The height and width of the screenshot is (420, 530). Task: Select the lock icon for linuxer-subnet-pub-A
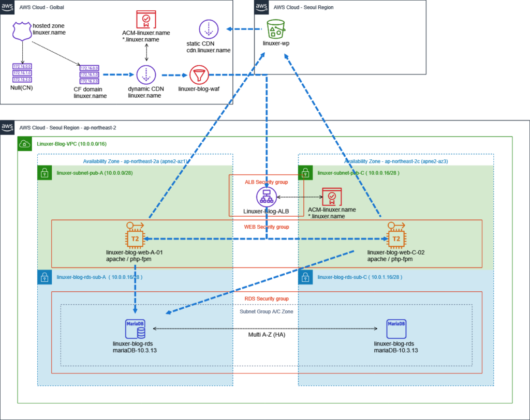[45, 172]
